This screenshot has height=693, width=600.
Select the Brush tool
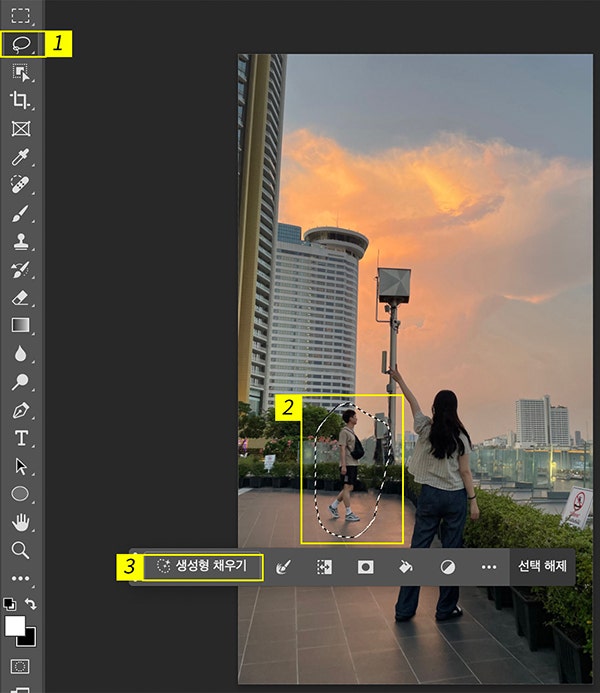[20, 213]
